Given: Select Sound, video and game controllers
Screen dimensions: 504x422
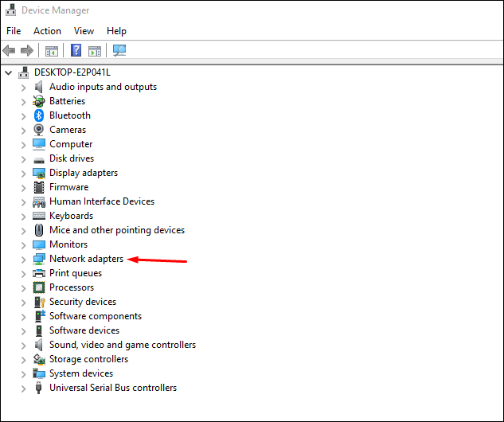Looking at the screenshot, I should tap(122, 345).
